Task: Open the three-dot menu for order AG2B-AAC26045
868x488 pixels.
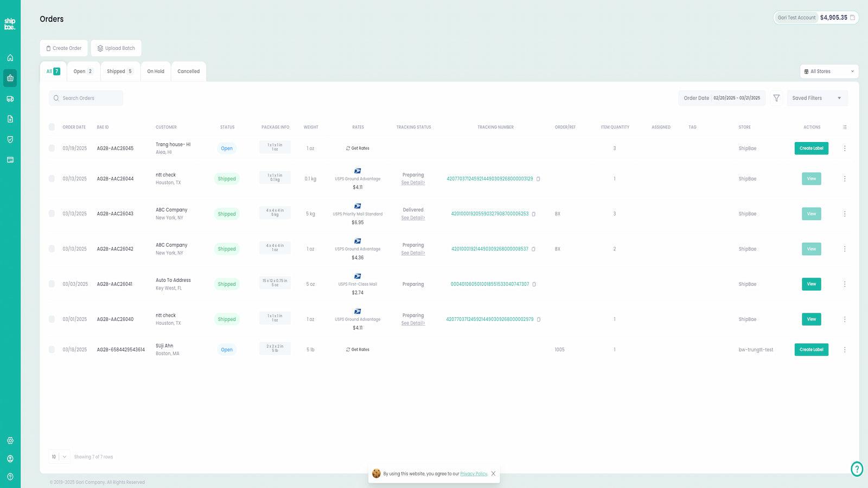Action: [845, 148]
